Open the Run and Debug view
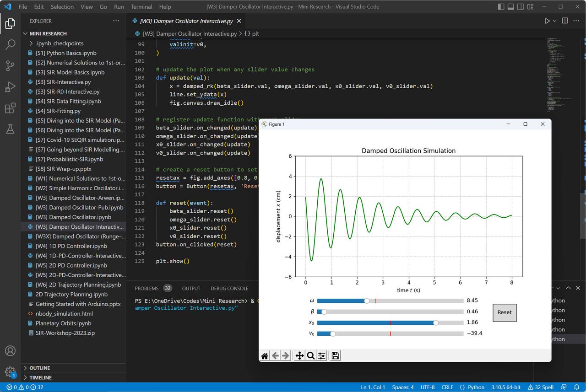Screen dimensions: 586x392 coord(10,87)
